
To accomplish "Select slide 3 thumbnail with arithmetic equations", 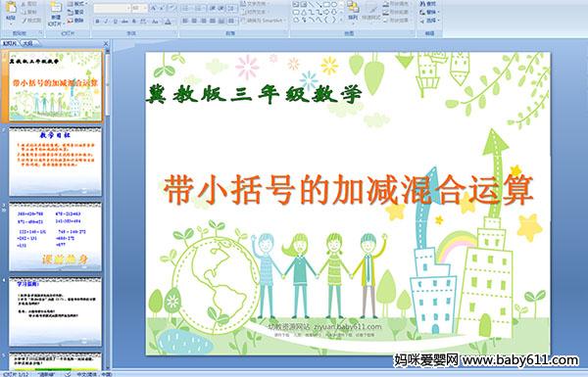I will pos(55,237).
